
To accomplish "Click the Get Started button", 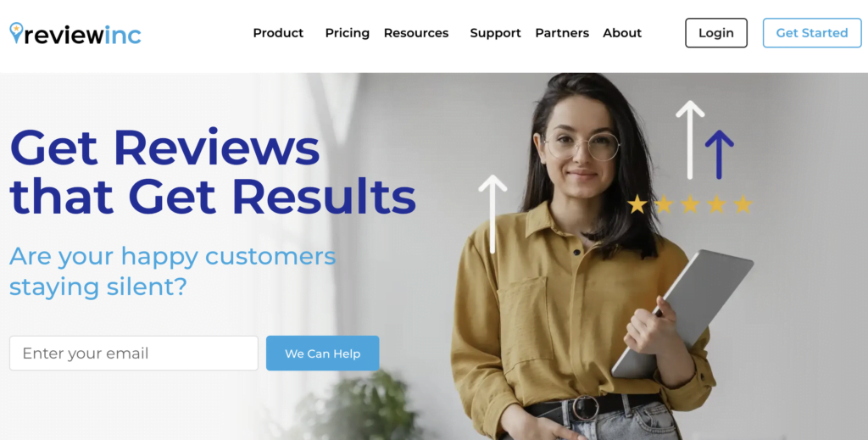I will 811,33.
